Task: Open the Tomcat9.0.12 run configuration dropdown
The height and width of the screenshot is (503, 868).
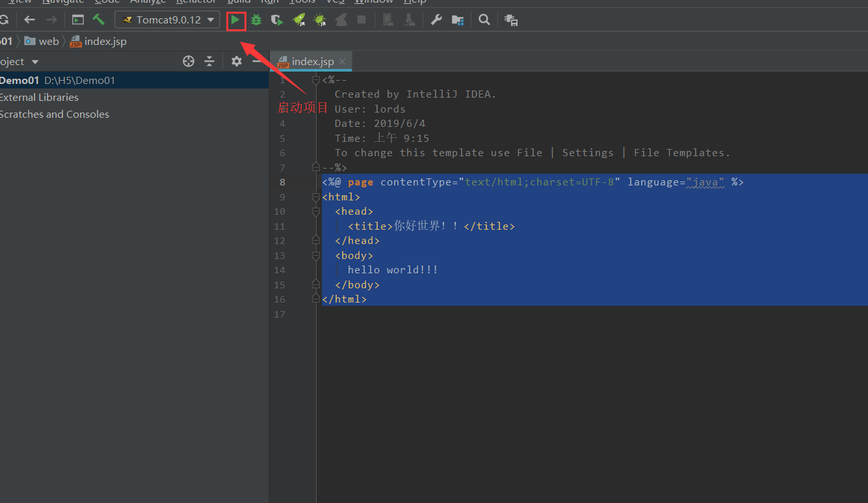Action: [x=168, y=20]
